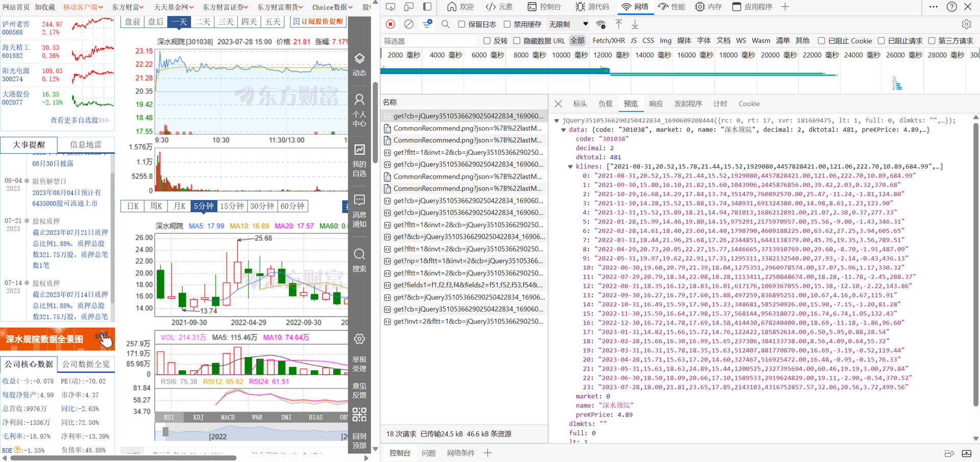Collapse the klines array triangle
The width and height of the screenshot is (980, 462).
click(x=570, y=166)
